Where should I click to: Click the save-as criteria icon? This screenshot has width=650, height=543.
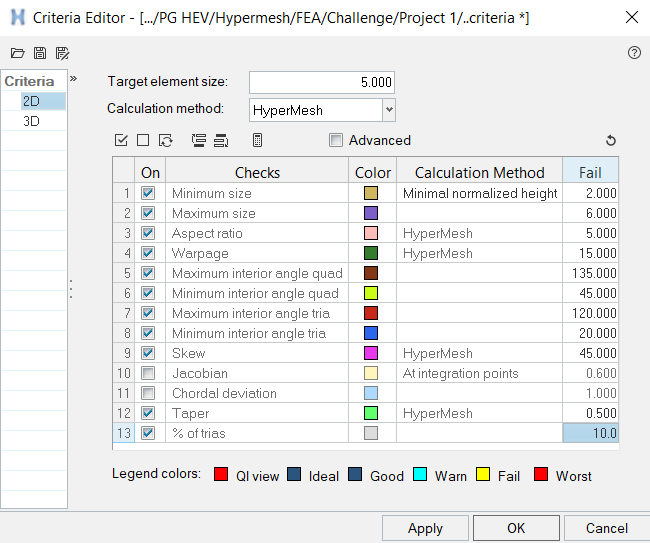62,53
